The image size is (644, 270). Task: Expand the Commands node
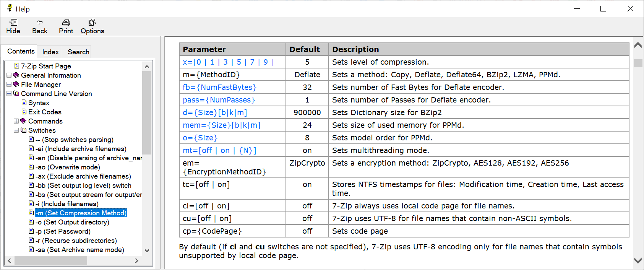coord(16,121)
